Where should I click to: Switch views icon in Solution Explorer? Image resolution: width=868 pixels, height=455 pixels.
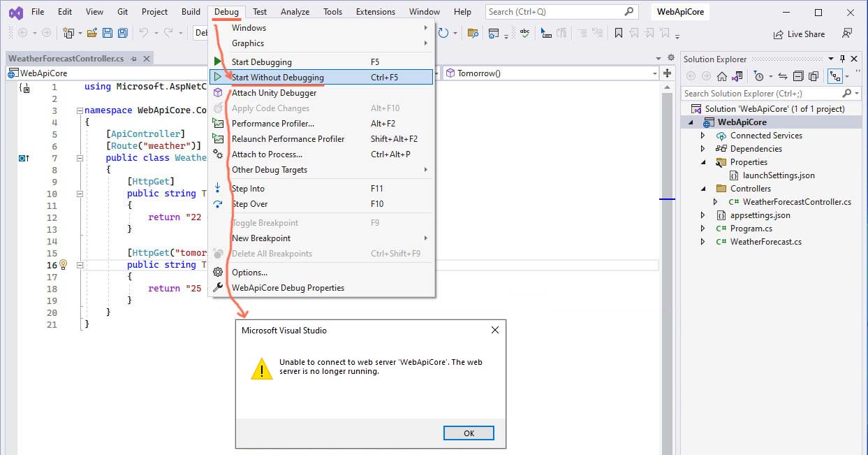[x=737, y=76]
